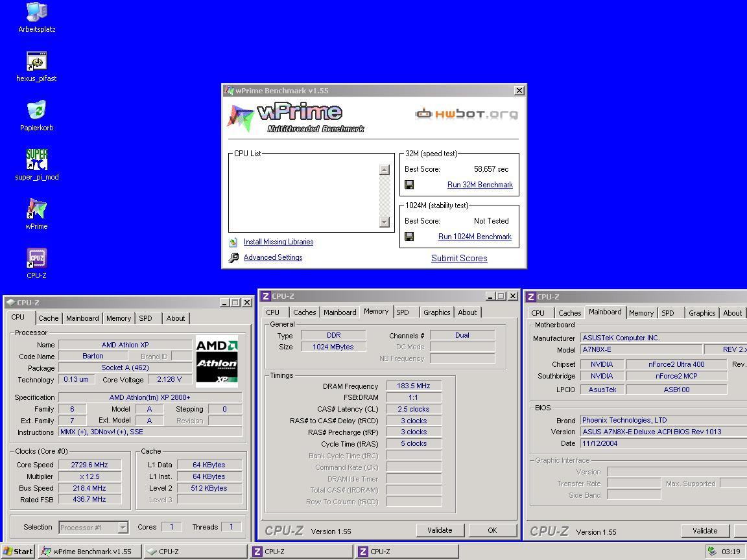Click the wPrime logo in the benchmark window
Screen dimensions: 747x560
[x=296, y=117]
